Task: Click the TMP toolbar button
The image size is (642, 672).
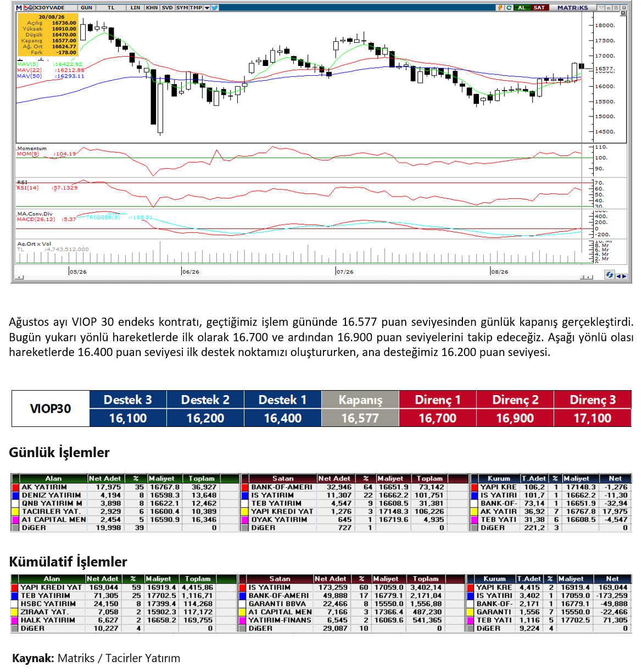Action: (x=196, y=8)
